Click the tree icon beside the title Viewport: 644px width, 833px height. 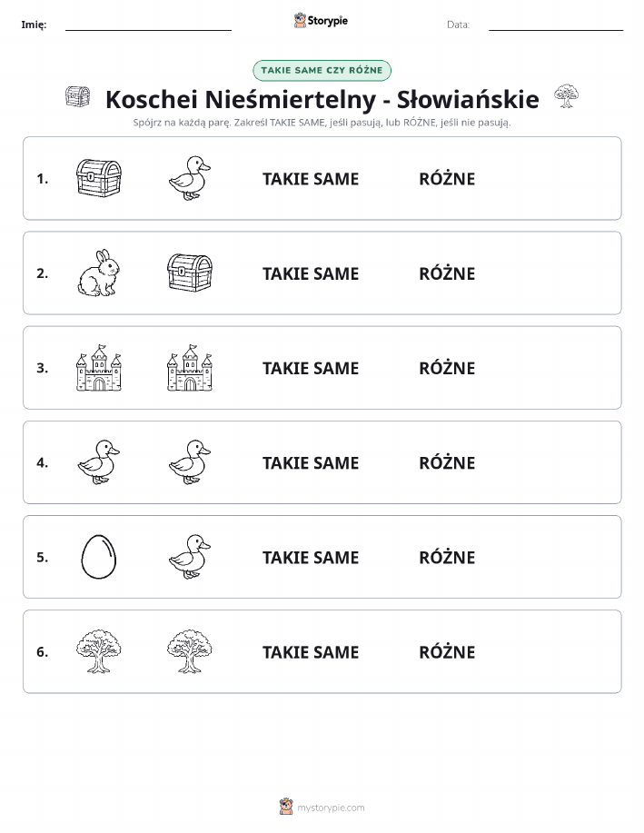coord(567,96)
